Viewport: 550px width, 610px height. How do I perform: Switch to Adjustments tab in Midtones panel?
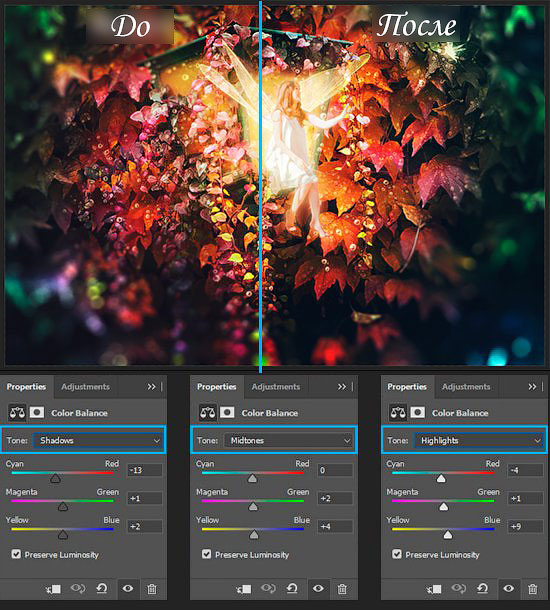pos(276,387)
